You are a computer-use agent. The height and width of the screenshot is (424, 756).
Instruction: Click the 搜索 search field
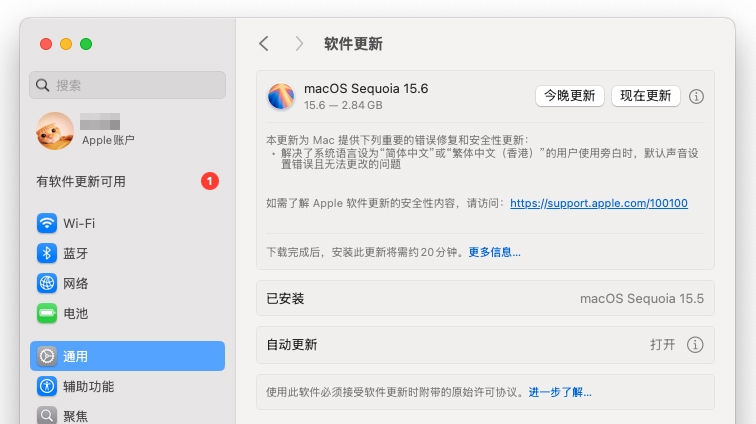point(127,85)
